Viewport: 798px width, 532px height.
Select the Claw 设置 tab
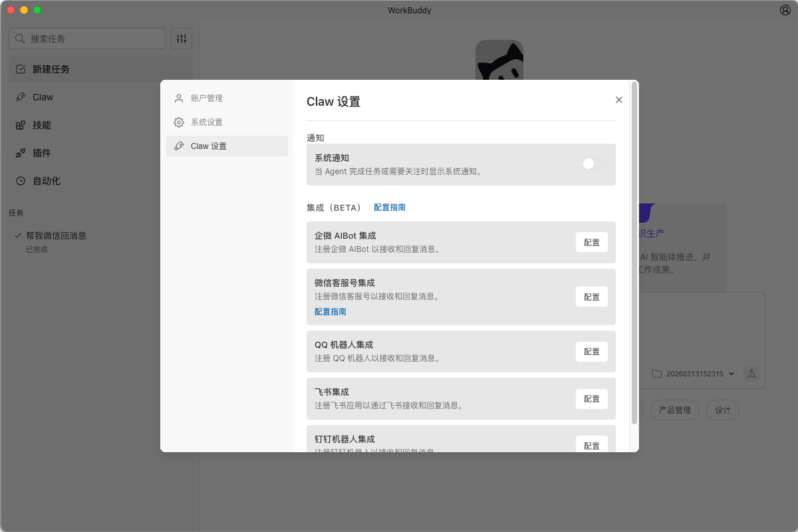tap(227, 146)
